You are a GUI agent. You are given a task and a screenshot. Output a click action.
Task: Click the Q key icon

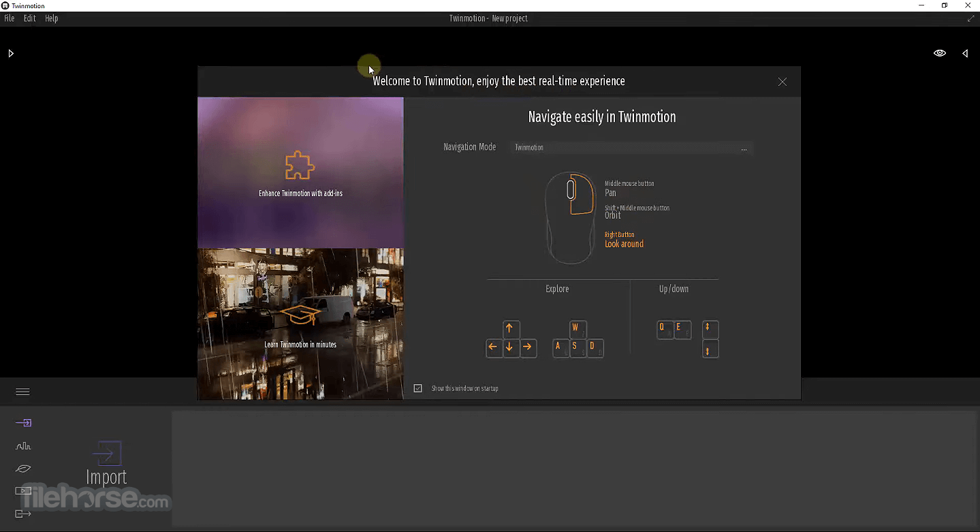point(665,330)
